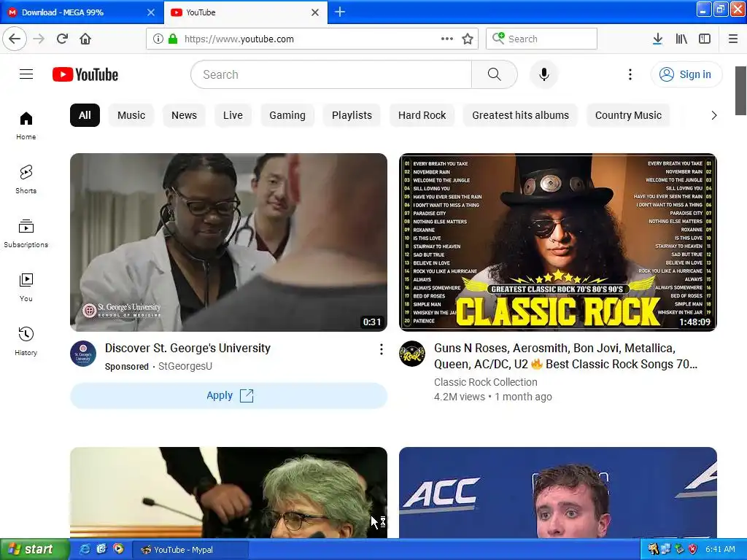Click the page vertical scrollbar thumb

[740, 90]
